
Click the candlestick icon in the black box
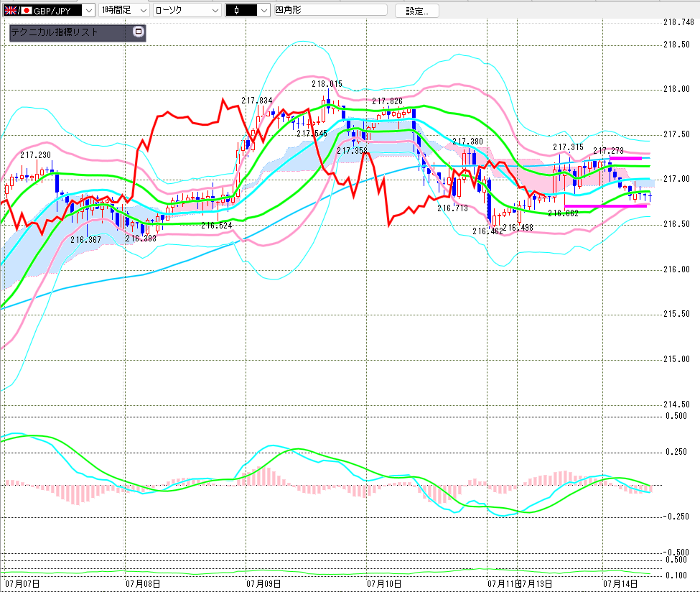(x=237, y=10)
